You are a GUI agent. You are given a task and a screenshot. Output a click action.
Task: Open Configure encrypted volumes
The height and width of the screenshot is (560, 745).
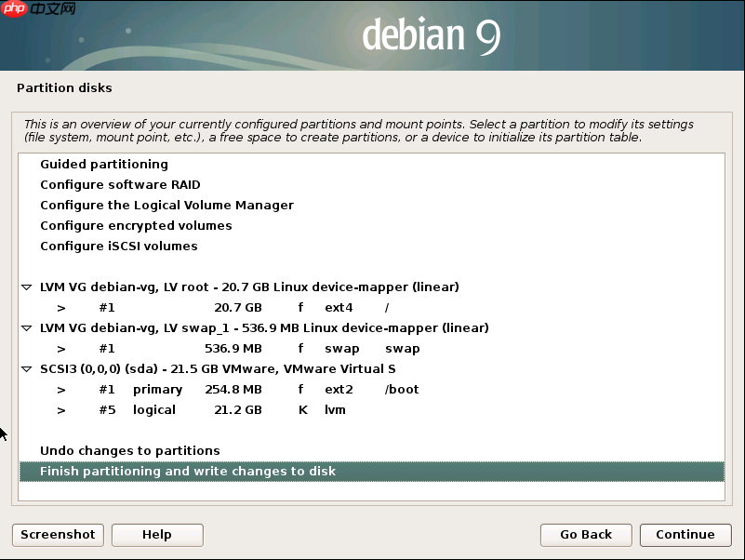[136, 225]
